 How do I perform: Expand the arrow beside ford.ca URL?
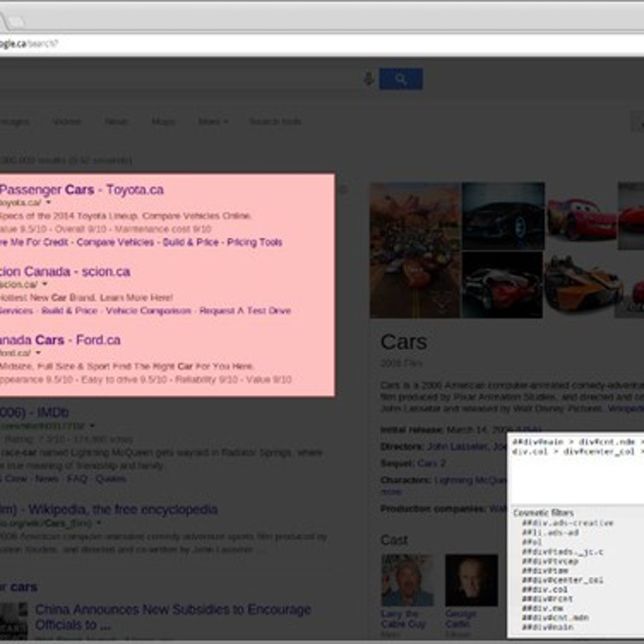pyautogui.click(x=38, y=352)
